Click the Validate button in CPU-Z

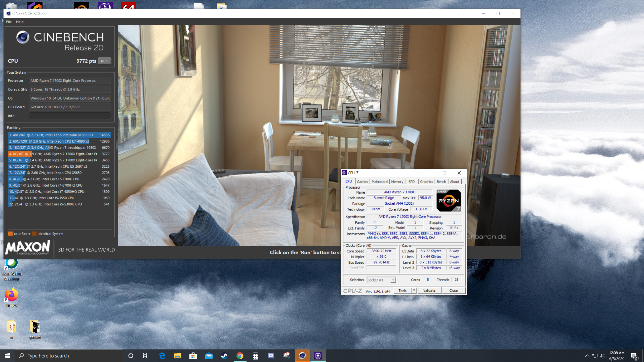tap(429, 291)
